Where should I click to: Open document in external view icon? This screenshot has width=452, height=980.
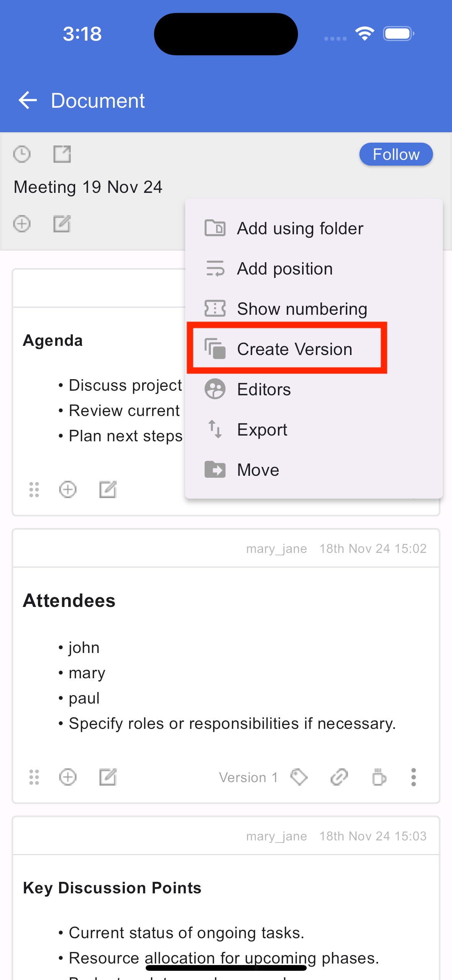[62, 155]
